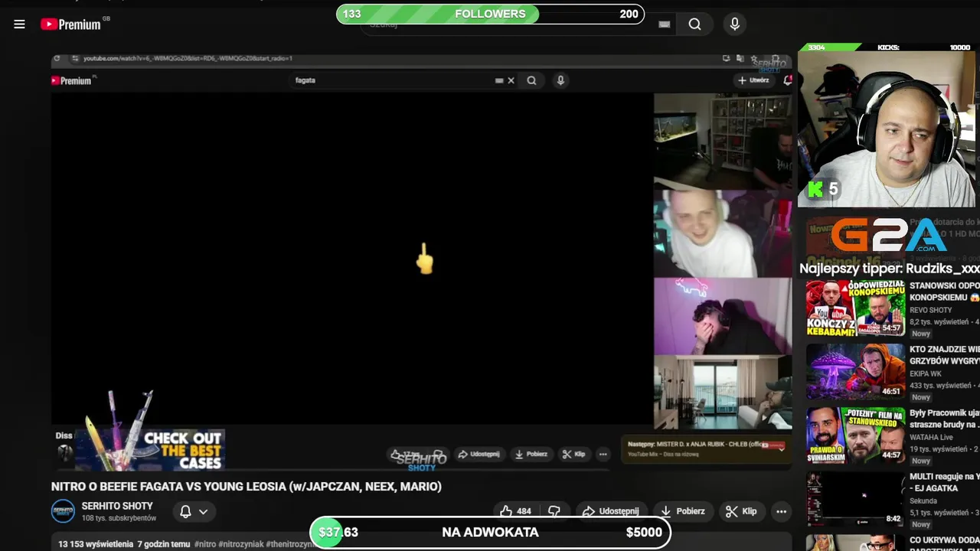This screenshot has width=980, height=551.
Task: Click the Kicks goal bar above webcam
Action: (x=887, y=47)
